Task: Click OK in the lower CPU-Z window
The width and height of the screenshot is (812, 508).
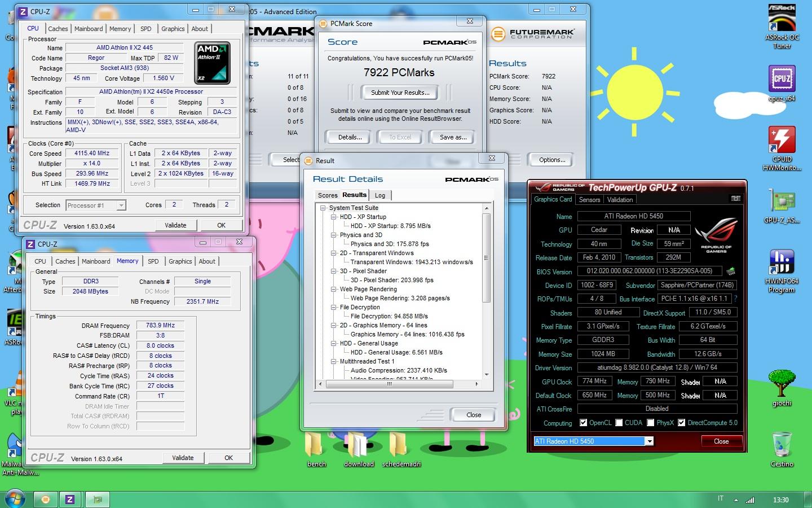Action: coord(228,458)
